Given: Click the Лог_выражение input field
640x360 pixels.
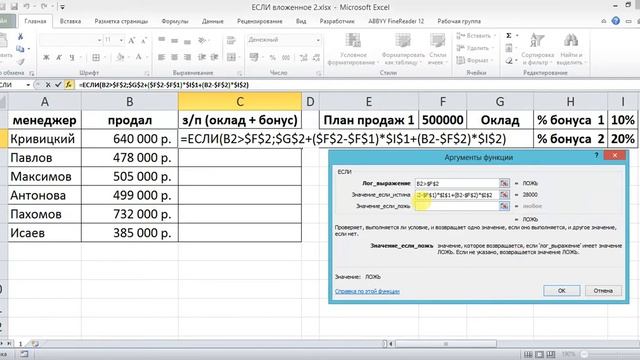Looking at the screenshot, I should click(x=457, y=184).
